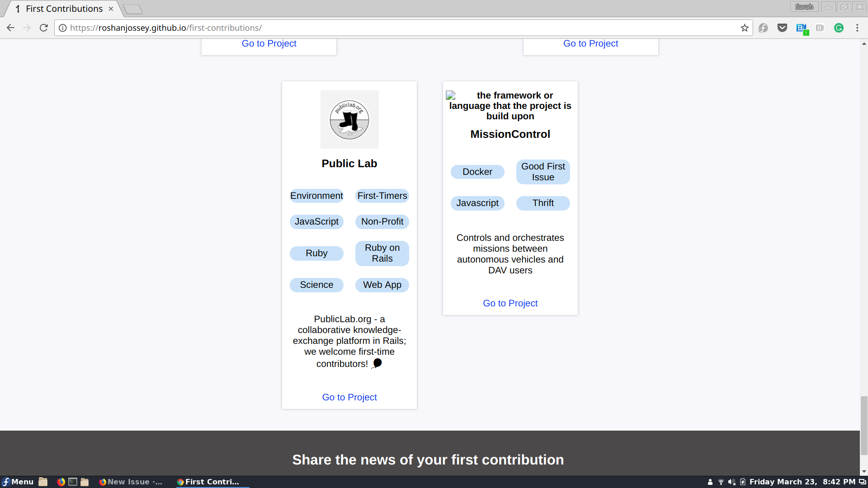
Task: Open the Fedora extension icon in toolbar
Action: coord(764,28)
